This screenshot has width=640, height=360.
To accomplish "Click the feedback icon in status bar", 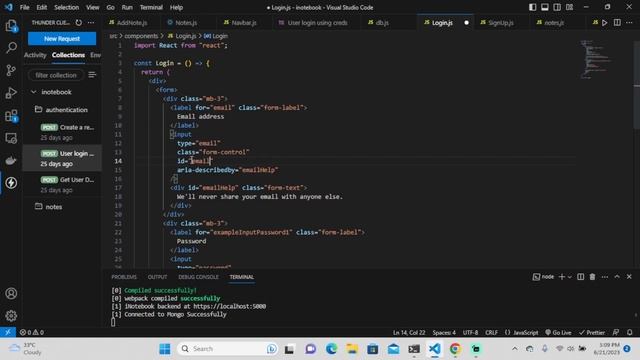I will [x=616, y=332].
